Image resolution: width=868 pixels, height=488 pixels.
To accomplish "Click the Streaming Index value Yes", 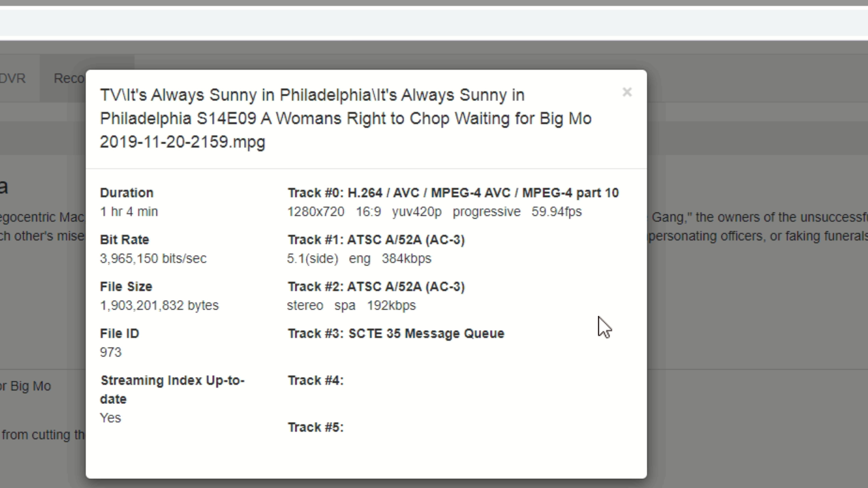I will coord(110,418).
